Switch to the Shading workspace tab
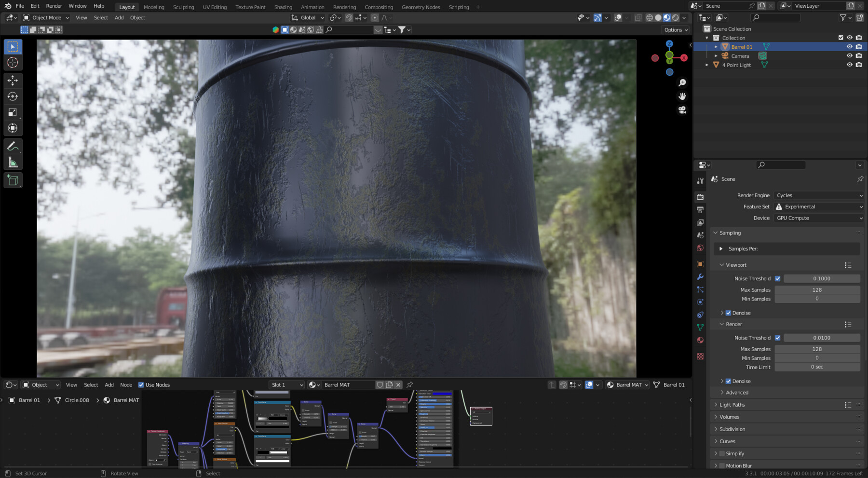Viewport: 868px width, 478px height. [283, 7]
